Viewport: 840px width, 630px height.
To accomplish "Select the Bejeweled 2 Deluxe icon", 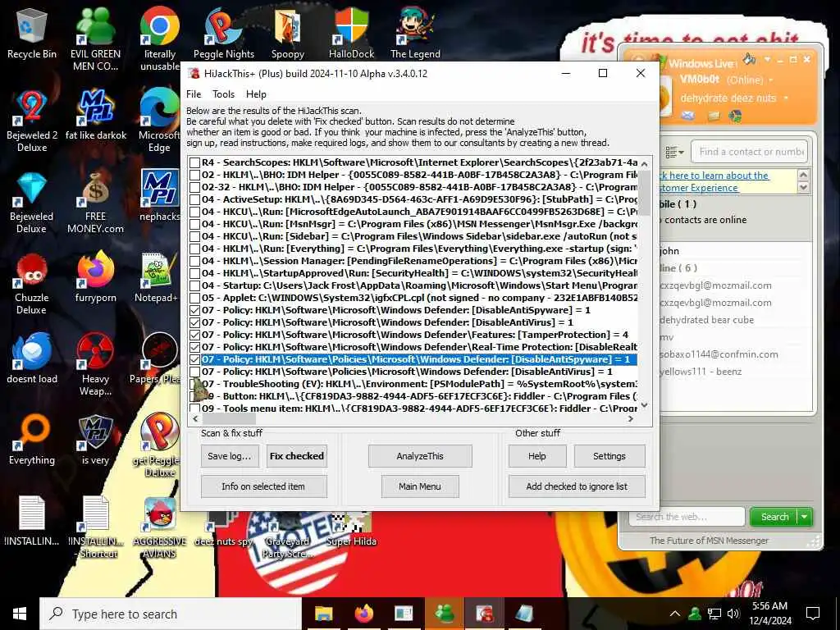I will pyautogui.click(x=32, y=121).
